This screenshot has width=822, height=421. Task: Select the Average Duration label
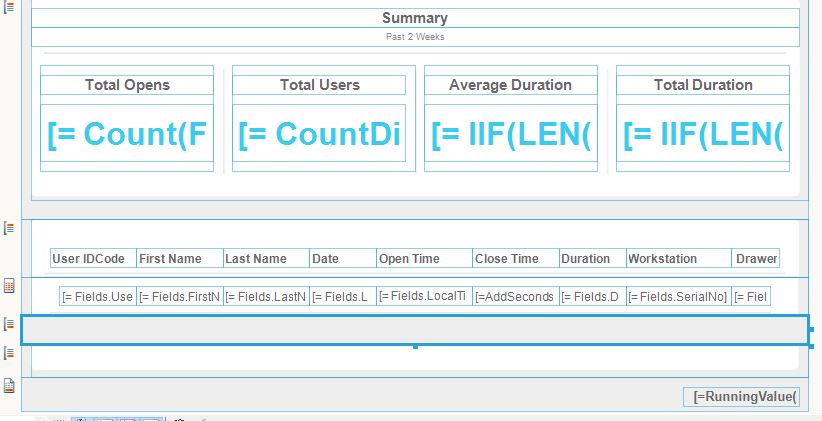(x=511, y=85)
